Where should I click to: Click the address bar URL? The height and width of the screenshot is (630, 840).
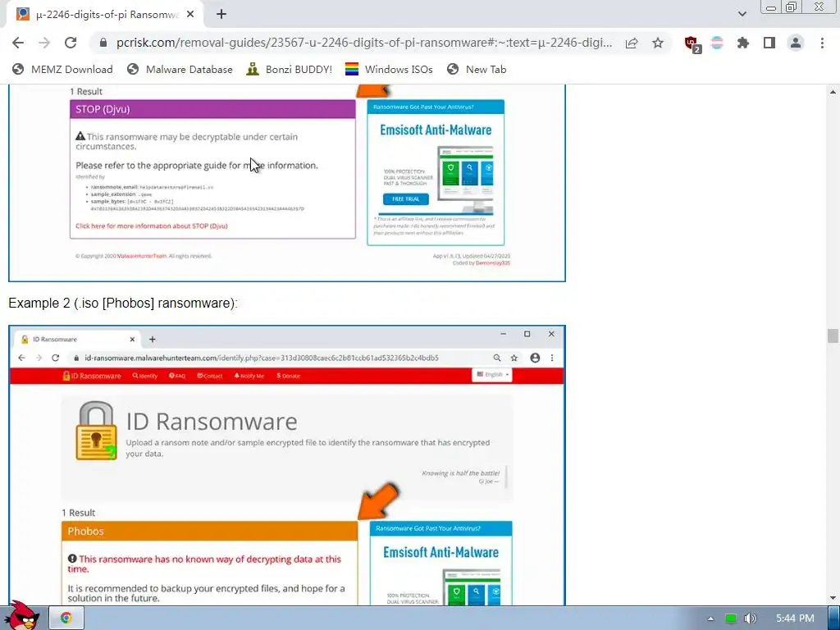click(364, 43)
